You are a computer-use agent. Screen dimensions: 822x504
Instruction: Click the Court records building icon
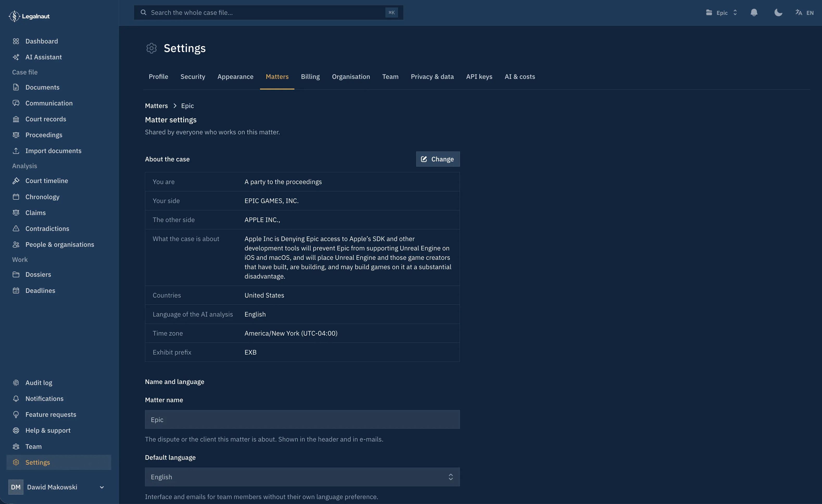click(16, 119)
